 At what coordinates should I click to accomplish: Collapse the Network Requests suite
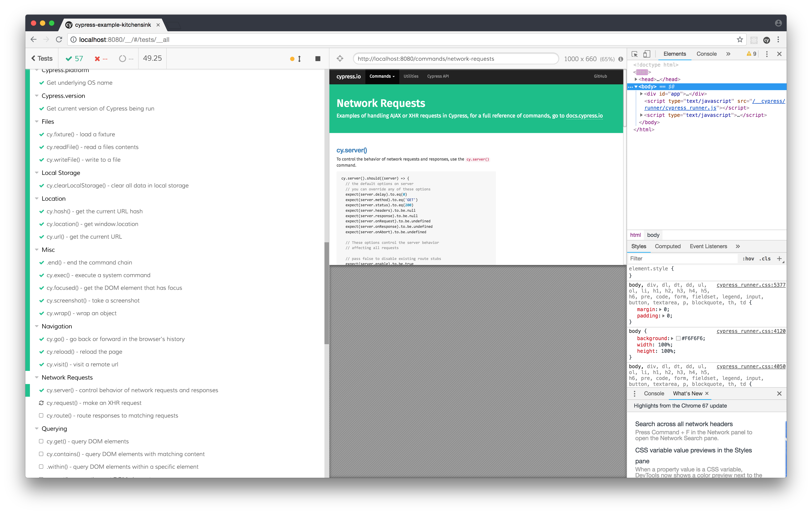(37, 377)
